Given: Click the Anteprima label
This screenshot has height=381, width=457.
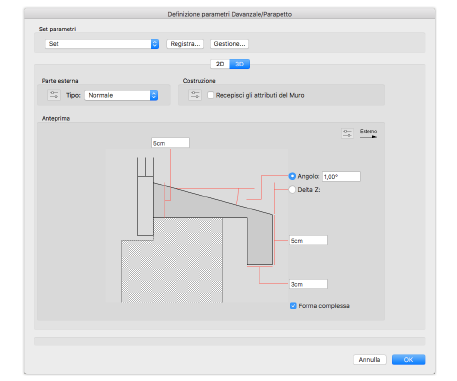Looking at the screenshot, I should 56,118.
